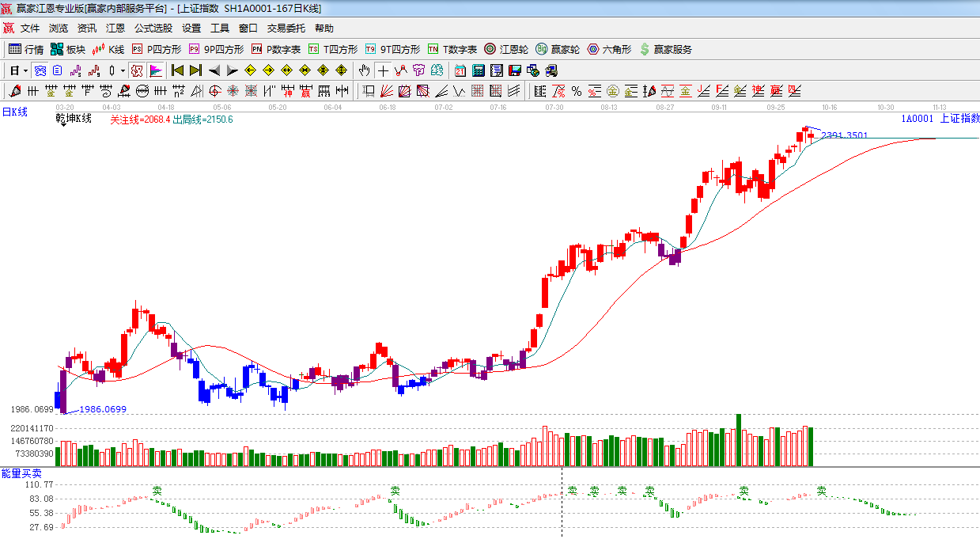Toggle the pressed colored flag toolbar button
The width and height of the screenshot is (980, 539).
tap(155, 70)
